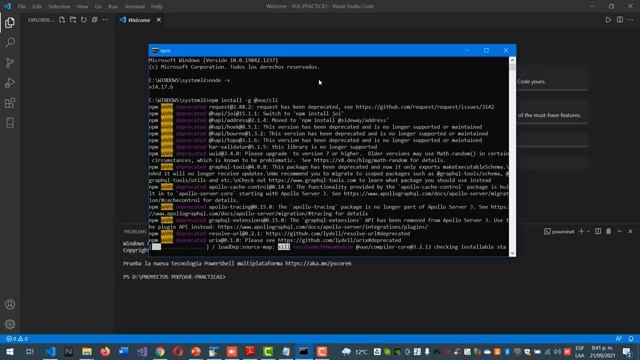Image resolution: width=640 pixels, height=360 pixels.
Task: Open the Run menu
Action: [113, 7]
